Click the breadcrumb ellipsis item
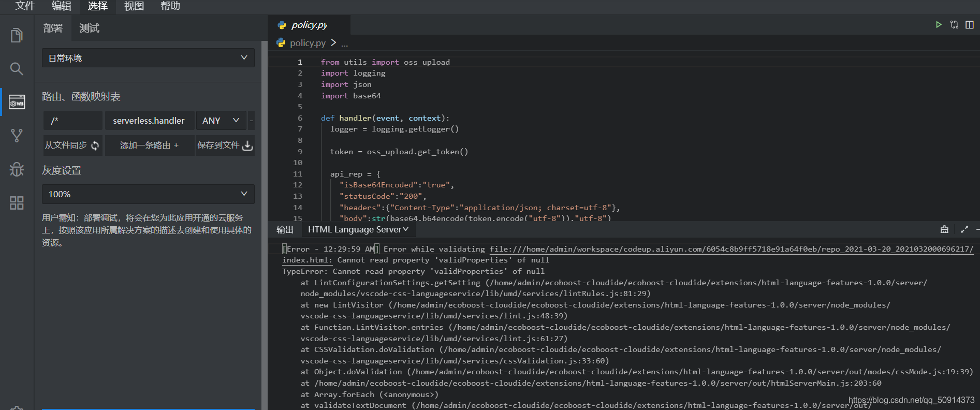The height and width of the screenshot is (410, 980). pyautogui.click(x=345, y=43)
